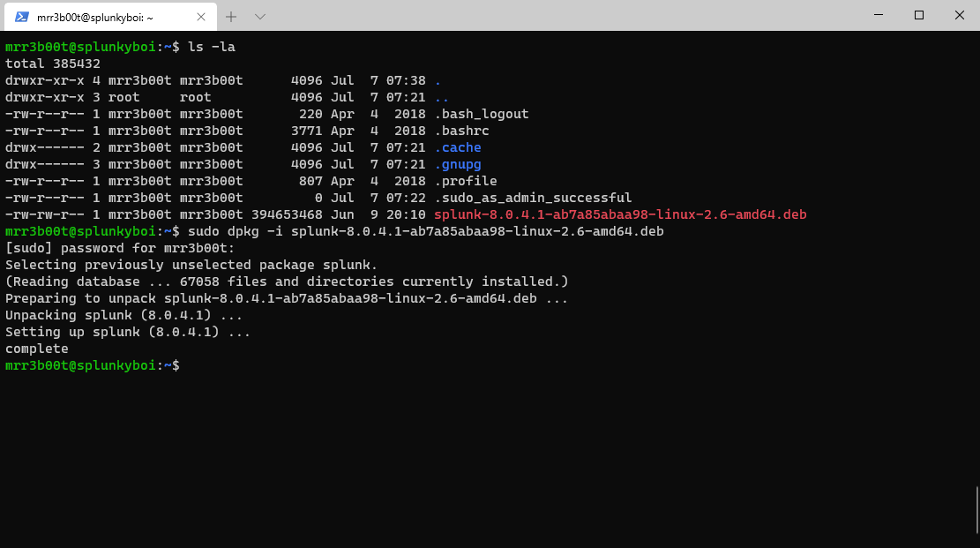Click the '3771' size of .bashrc
The height and width of the screenshot is (548, 980).
[x=307, y=131]
